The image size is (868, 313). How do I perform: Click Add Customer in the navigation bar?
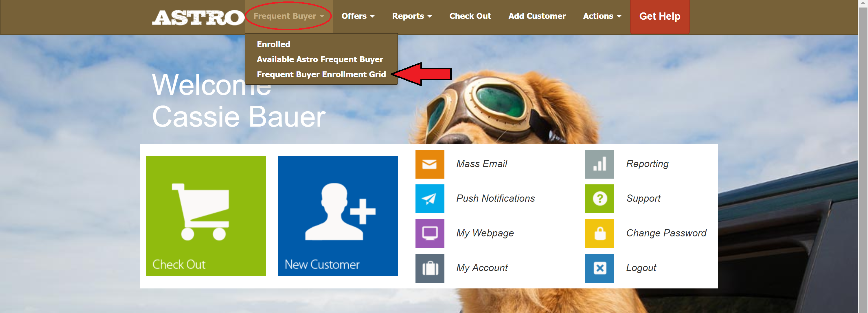(x=537, y=16)
